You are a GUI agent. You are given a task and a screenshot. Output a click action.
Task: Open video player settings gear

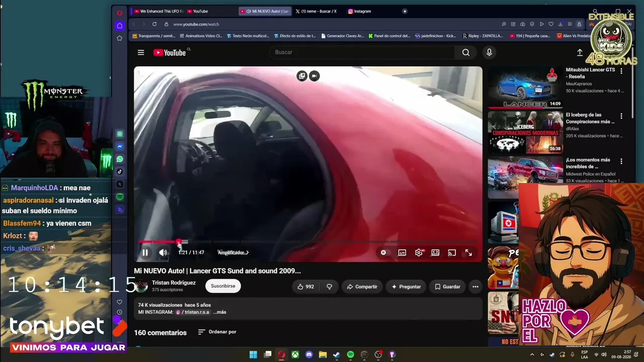419,252
